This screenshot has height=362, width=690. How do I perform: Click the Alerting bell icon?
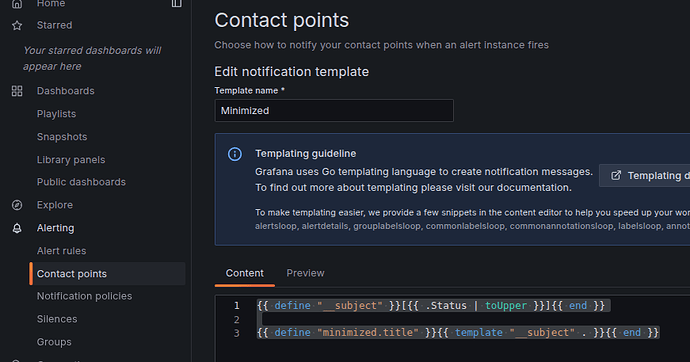click(x=17, y=228)
